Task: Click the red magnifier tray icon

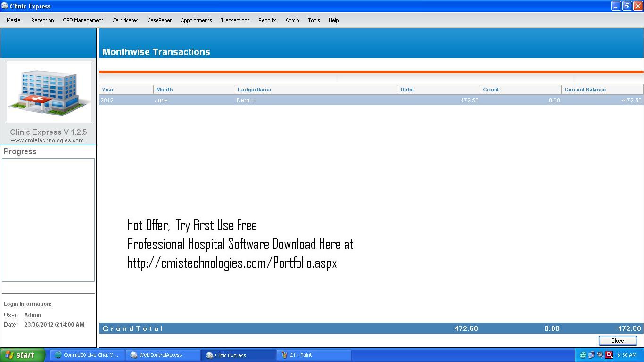Action: coord(609,354)
